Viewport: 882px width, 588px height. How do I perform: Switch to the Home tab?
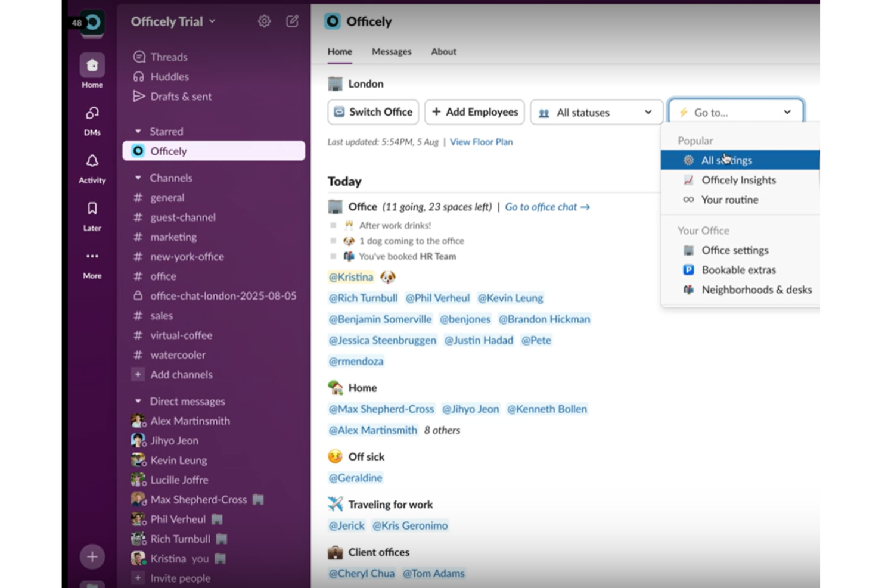(x=340, y=52)
